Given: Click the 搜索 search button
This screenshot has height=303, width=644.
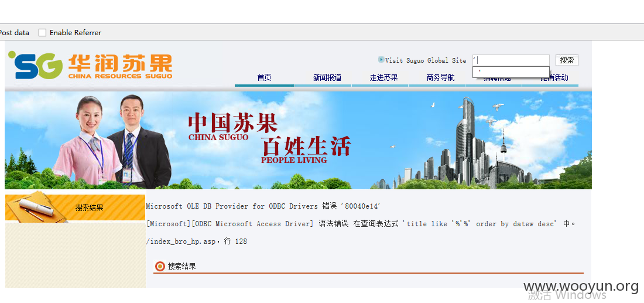Looking at the screenshot, I should click(567, 60).
